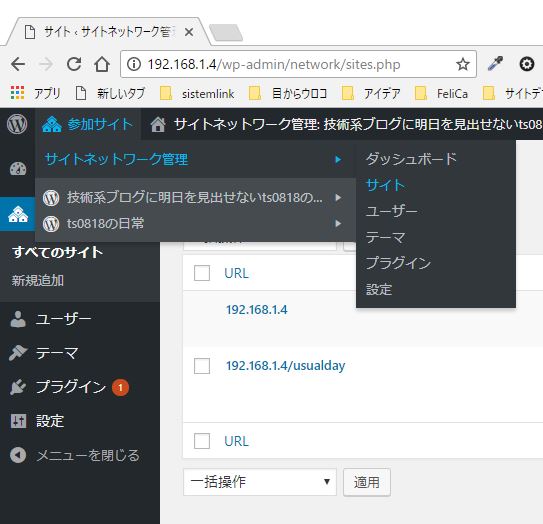Click the 技術系ブログに明日を見出せない site entry
The image size is (543, 524).
[195, 197]
